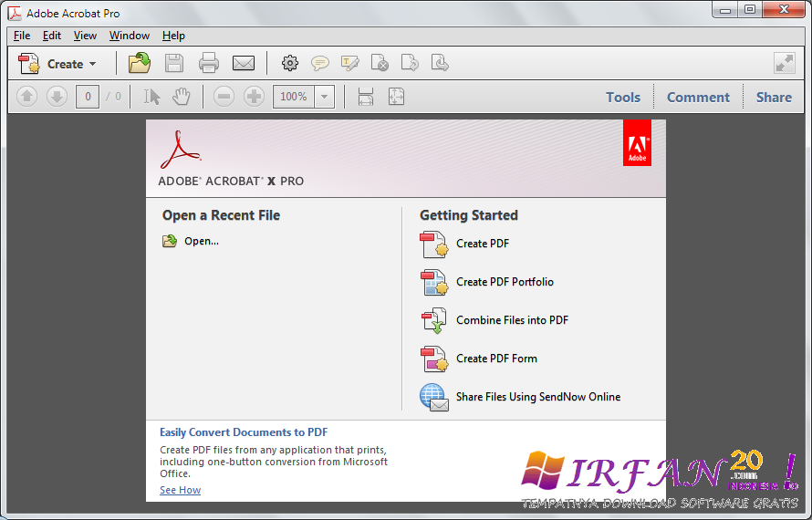Click the Combine Files icon

click(434, 320)
